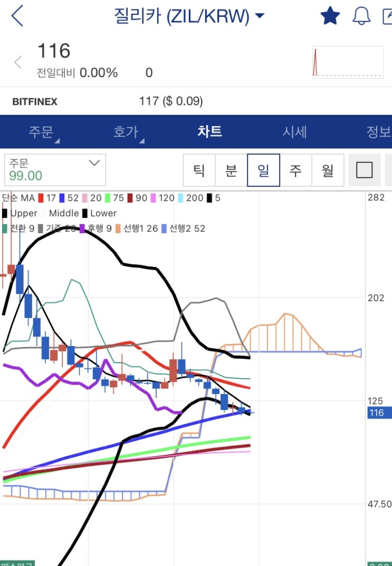Click the Lower band legend label
The image size is (392, 566).
(103, 213)
